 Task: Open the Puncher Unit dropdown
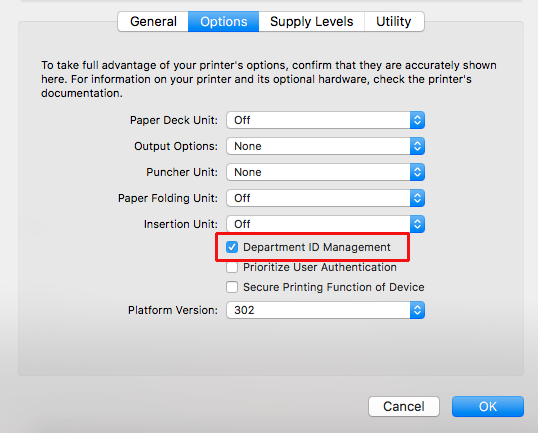tap(325, 172)
